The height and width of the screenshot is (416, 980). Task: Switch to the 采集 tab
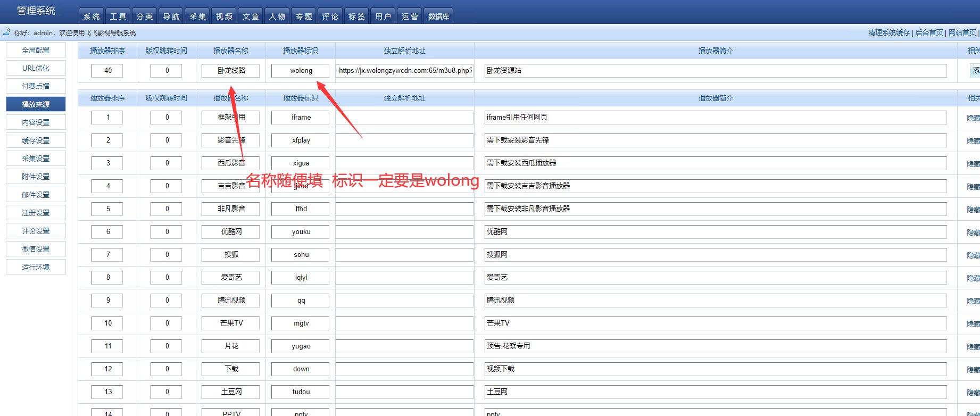pyautogui.click(x=197, y=16)
